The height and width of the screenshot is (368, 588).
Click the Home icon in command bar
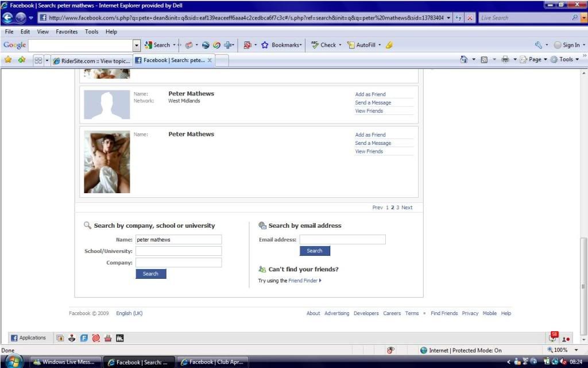point(464,59)
